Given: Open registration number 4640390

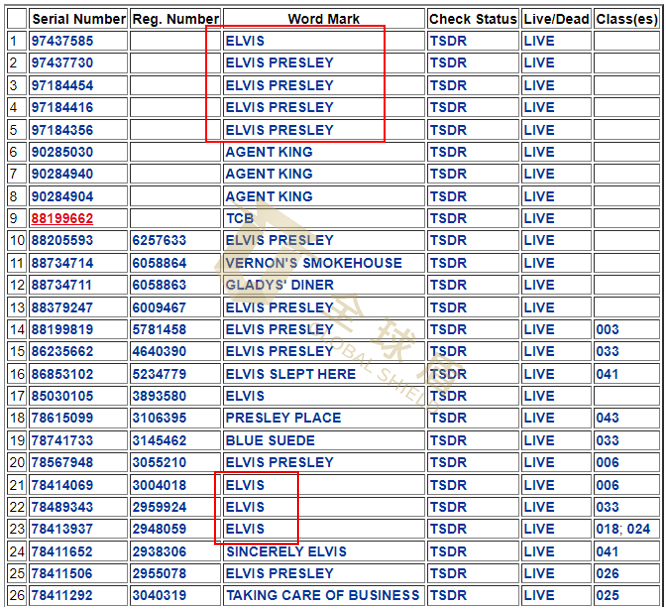Looking at the screenshot, I should click(x=159, y=351).
